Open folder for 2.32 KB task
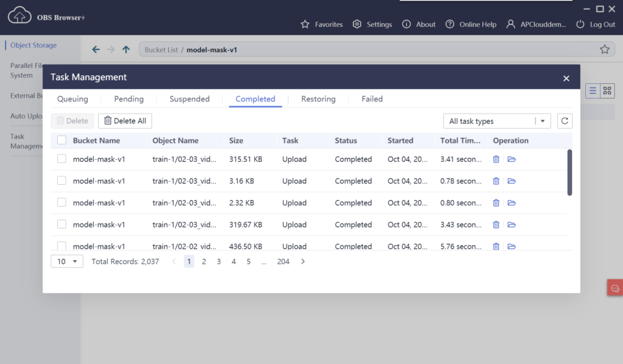The height and width of the screenshot is (364, 623). pyautogui.click(x=511, y=203)
